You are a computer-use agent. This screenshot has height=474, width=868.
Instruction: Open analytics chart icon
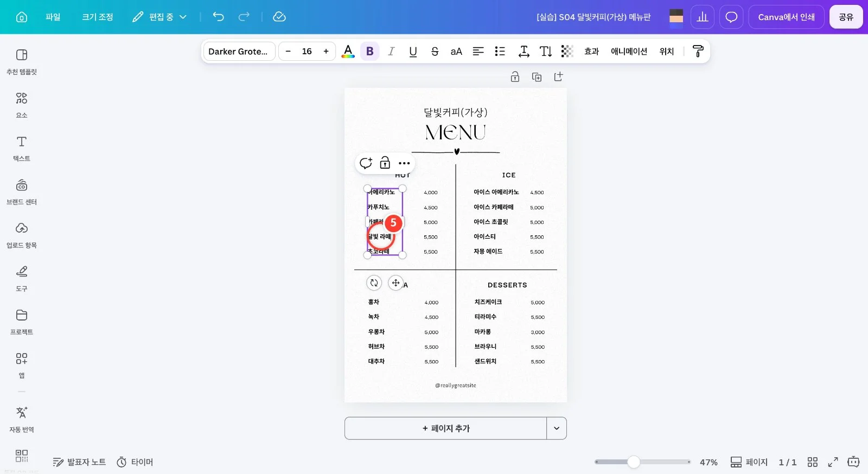click(703, 17)
